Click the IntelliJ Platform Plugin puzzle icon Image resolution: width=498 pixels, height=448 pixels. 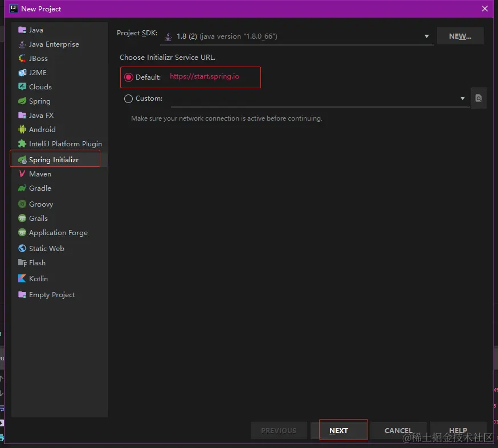(22, 143)
